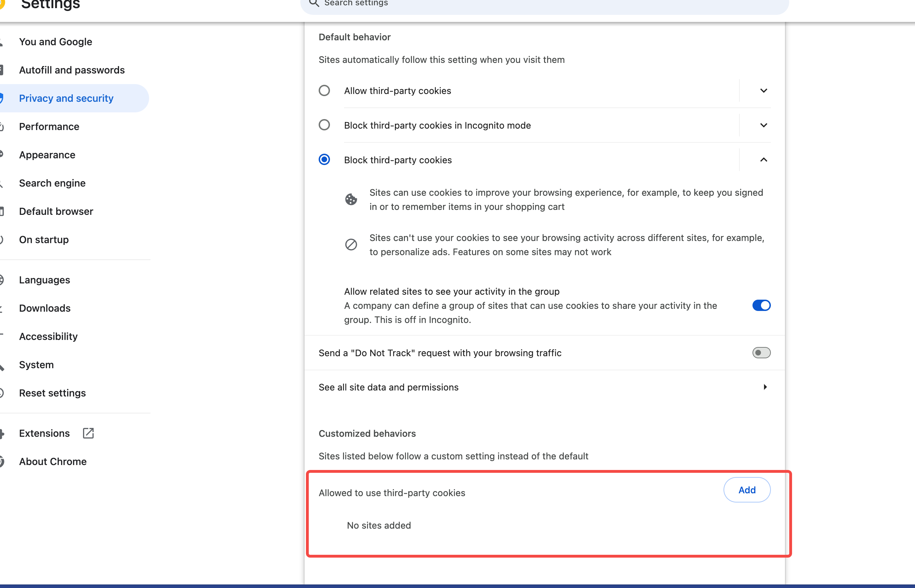
Task: Collapse Block third-party cookies details chevron
Action: (763, 160)
